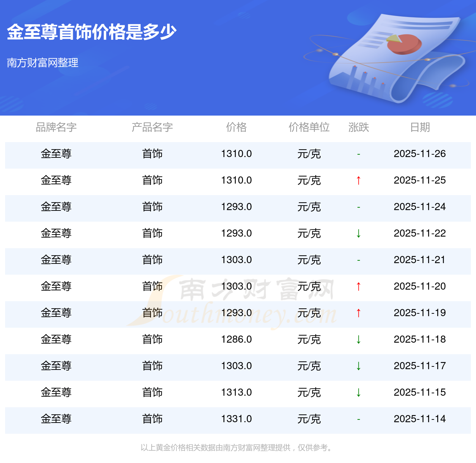The image size is (476, 463).
Task: Click the 价格单位 column header
Action: point(309,127)
